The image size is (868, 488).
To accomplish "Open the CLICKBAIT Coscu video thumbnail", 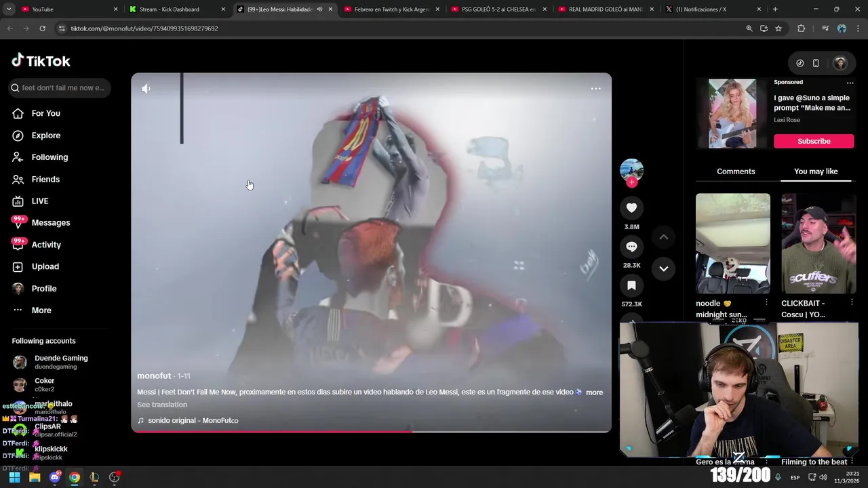I will click(818, 243).
